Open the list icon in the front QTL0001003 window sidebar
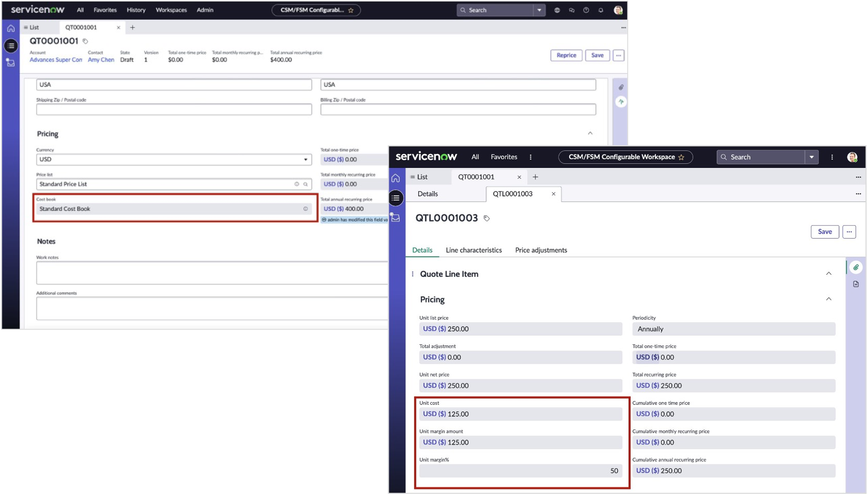 coord(396,198)
